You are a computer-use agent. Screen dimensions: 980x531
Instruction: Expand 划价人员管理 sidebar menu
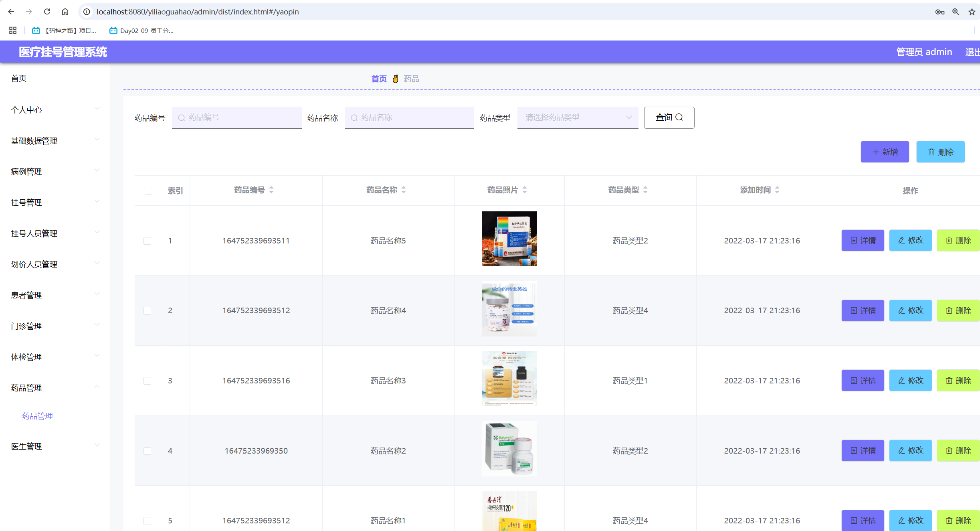click(x=55, y=264)
